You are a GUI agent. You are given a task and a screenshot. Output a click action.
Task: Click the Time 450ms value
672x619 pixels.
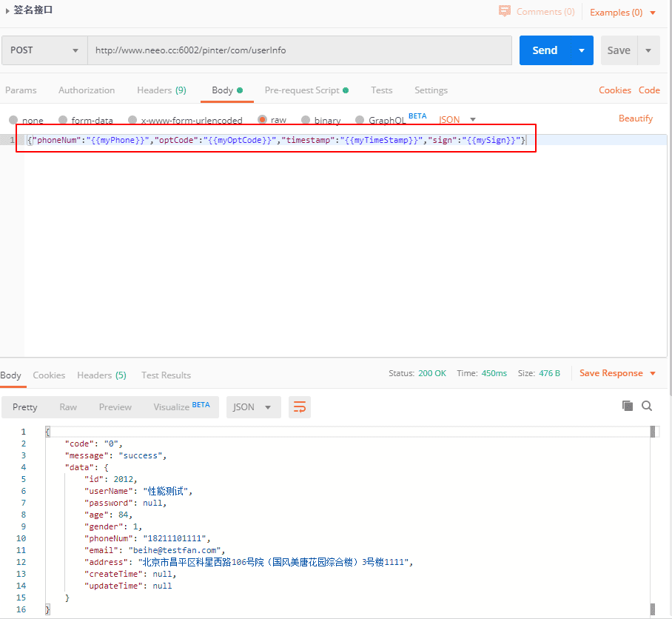click(x=494, y=373)
